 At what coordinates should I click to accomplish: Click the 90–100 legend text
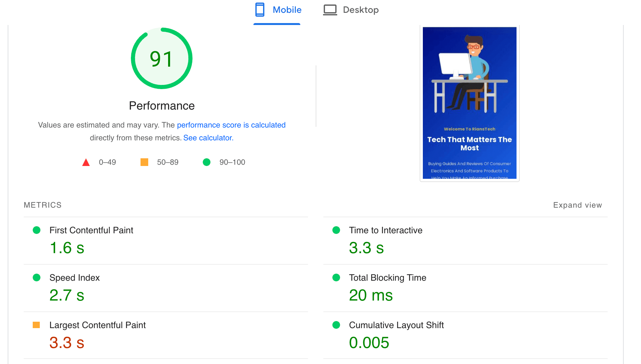pyautogui.click(x=232, y=162)
